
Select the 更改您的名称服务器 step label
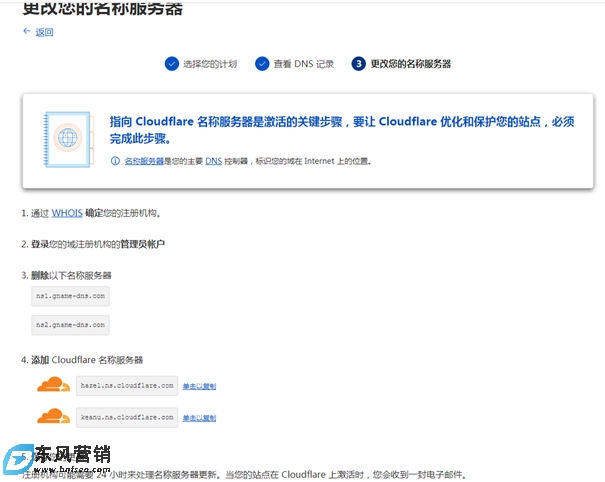tap(411, 64)
